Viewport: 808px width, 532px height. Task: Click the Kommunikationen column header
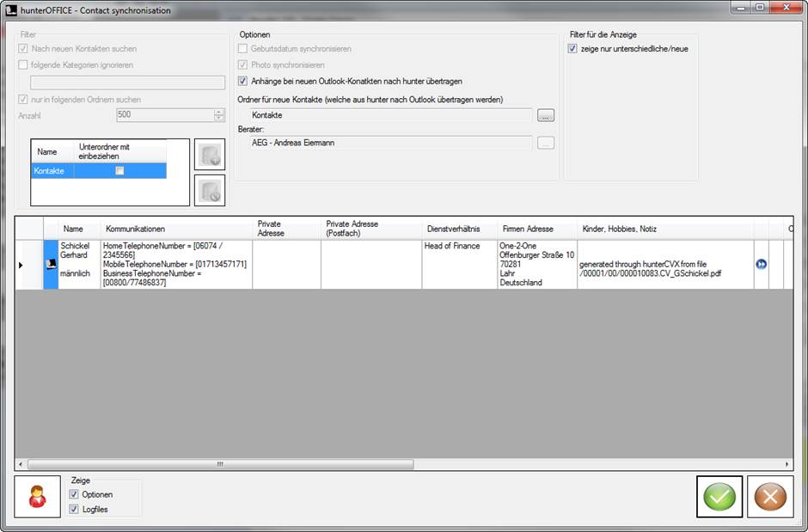[x=134, y=229]
